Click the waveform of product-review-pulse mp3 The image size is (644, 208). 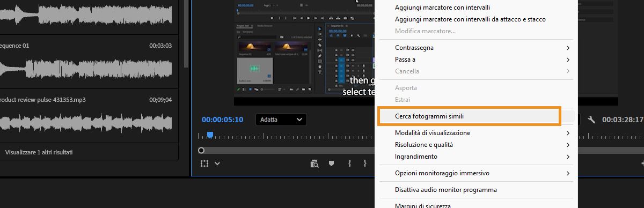point(86,123)
